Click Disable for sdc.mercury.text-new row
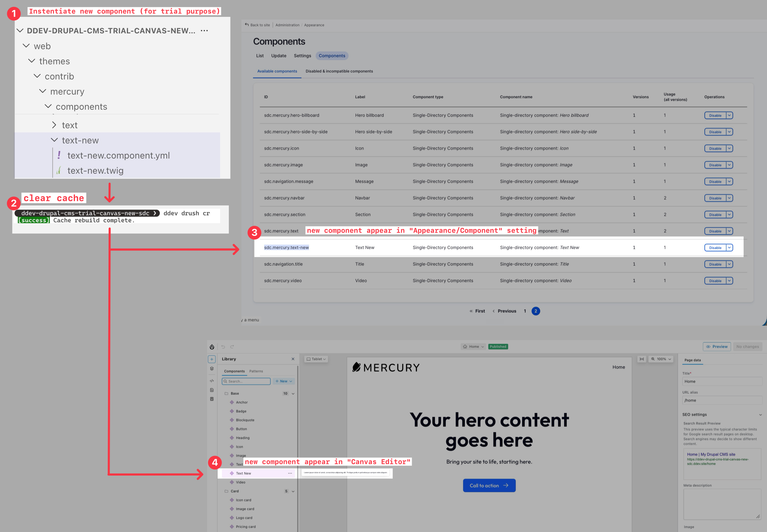 click(715, 248)
